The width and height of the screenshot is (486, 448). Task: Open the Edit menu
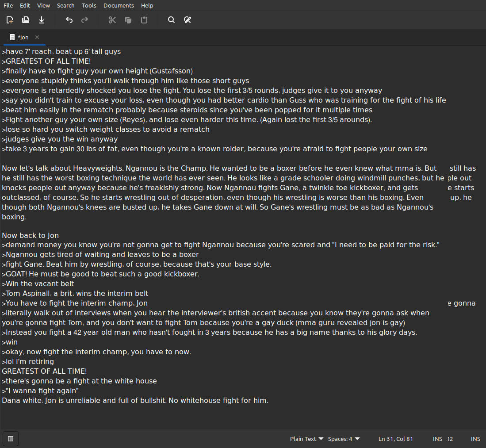(x=25, y=6)
